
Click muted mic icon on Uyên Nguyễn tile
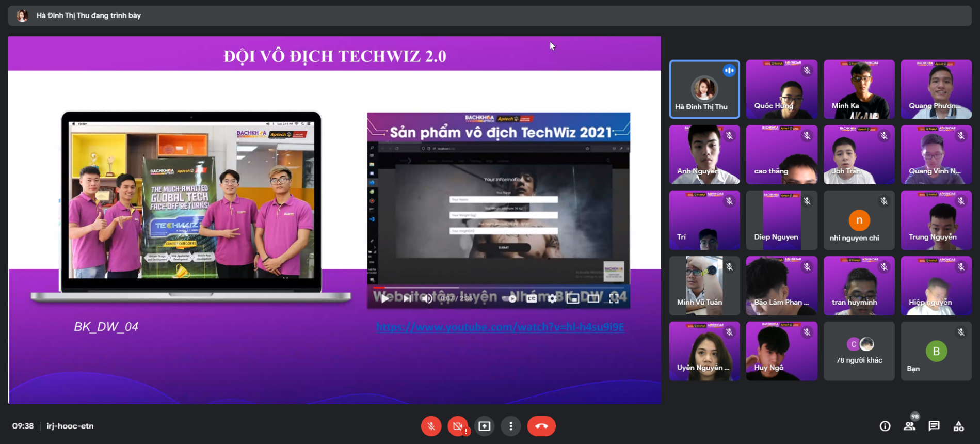tap(729, 332)
